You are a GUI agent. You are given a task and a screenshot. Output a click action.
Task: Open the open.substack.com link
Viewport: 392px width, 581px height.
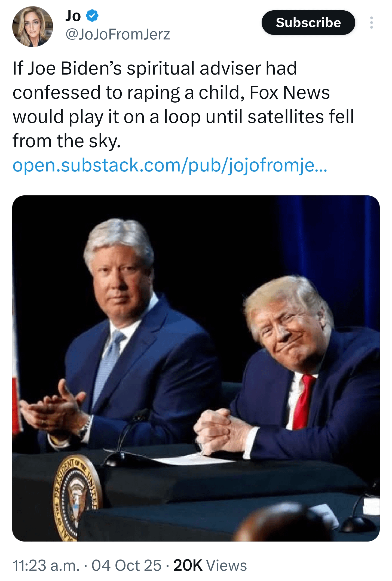pyautogui.click(x=170, y=165)
